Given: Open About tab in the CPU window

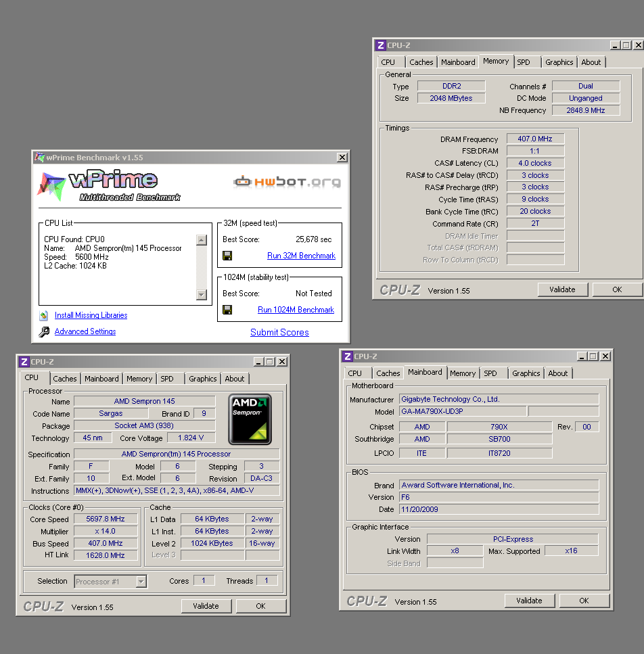Looking at the screenshot, I should 235,379.
